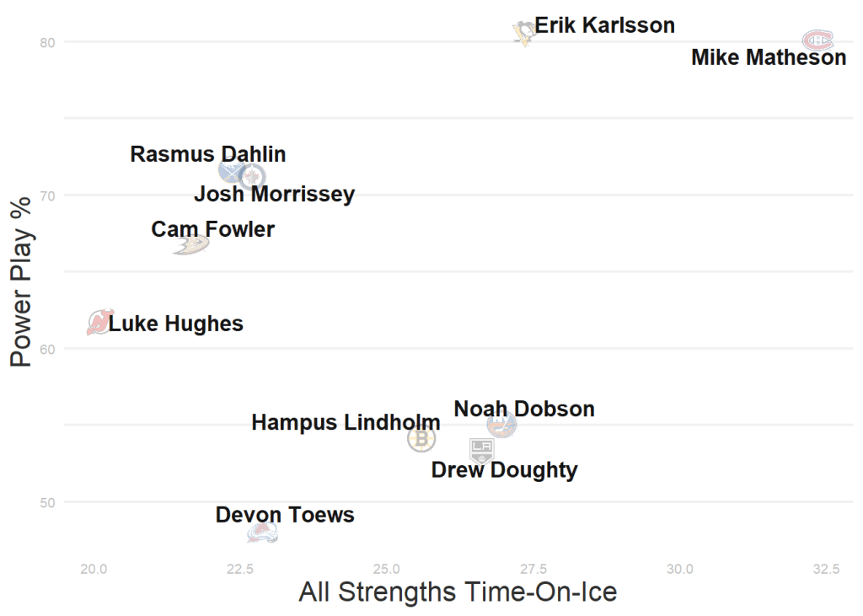Select the Los Angeles Kings logo marker
Image resolution: width=863 pixels, height=616 pixels.
pos(481,450)
